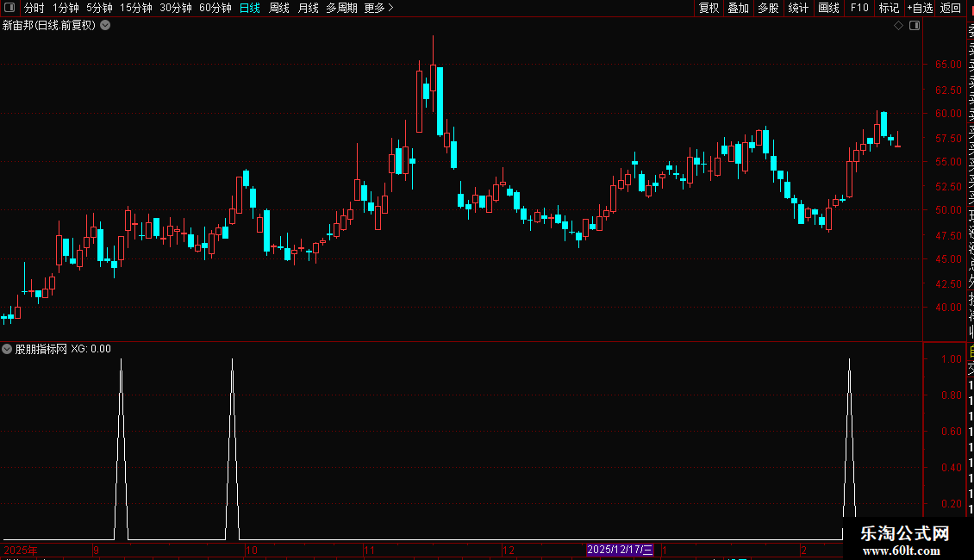Click the 叠加 overlay button
974x560 pixels.
pyautogui.click(x=739, y=8)
